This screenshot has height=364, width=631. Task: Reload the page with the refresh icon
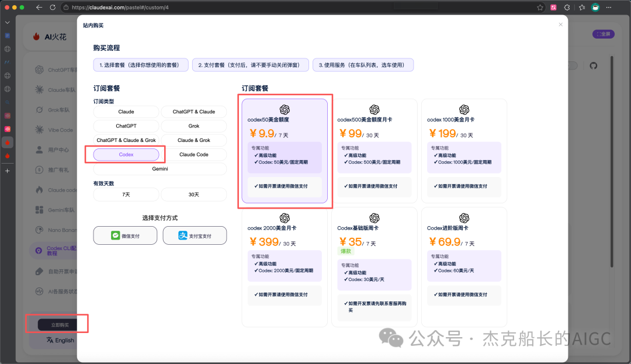(x=53, y=7)
